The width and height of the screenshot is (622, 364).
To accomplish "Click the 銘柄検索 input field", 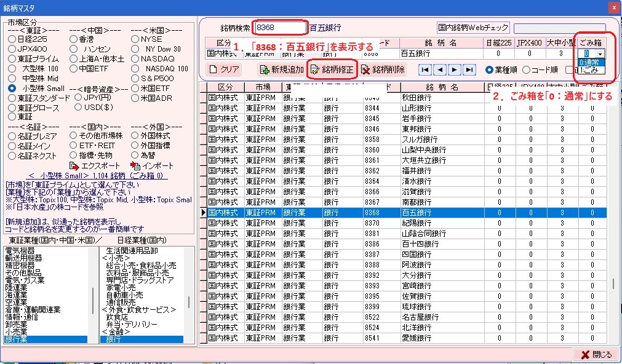I will coord(280,28).
